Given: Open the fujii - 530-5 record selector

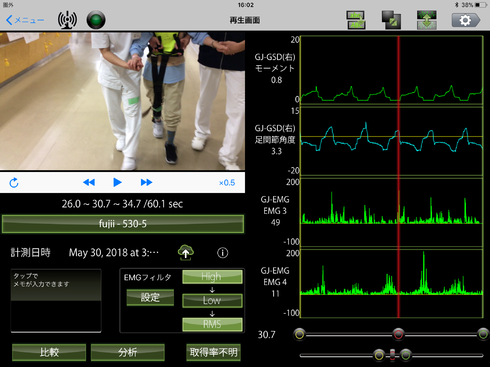Looking at the screenshot, I should [x=123, y=224].
